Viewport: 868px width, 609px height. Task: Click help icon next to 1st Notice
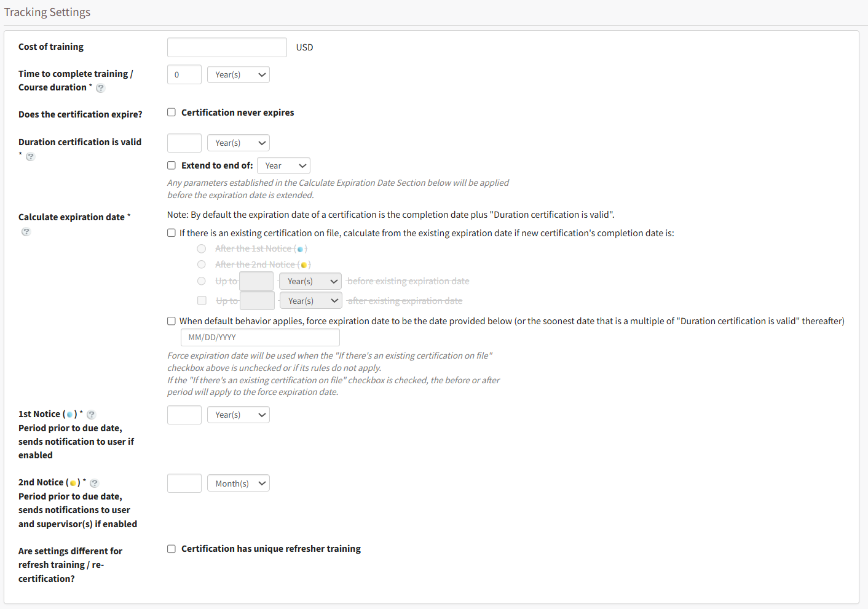pos(92,415)
